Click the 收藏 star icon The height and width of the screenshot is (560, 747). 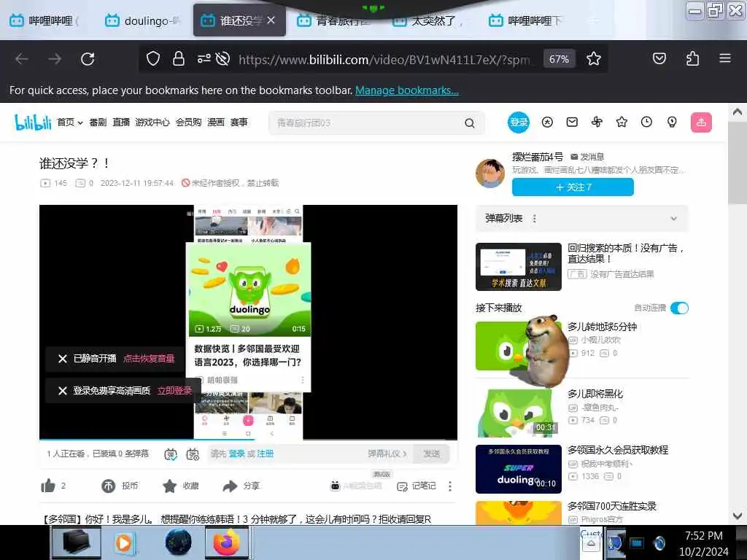169,486
